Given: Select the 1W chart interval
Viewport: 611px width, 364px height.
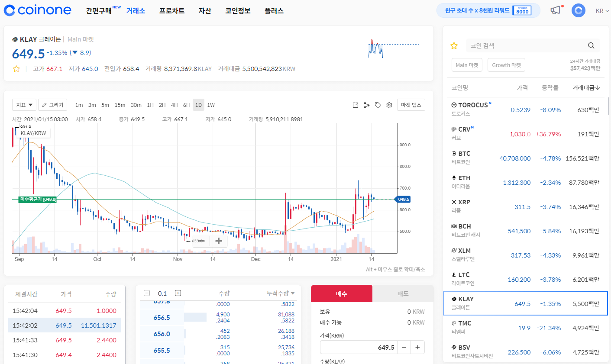Looking at the screenshot, I should click(x=211, y=105).
